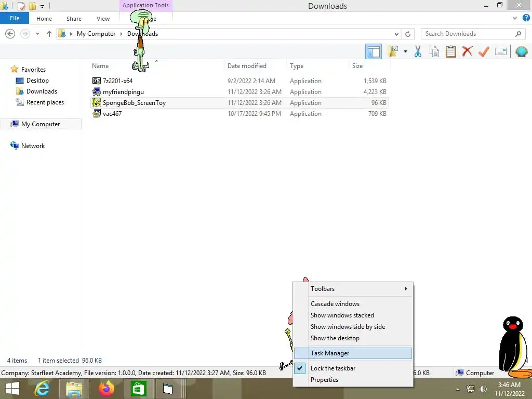The image size is (532, 399).
Task: Choose Show windows side by side
Action: pyautogui.click(x=353, y=327)
